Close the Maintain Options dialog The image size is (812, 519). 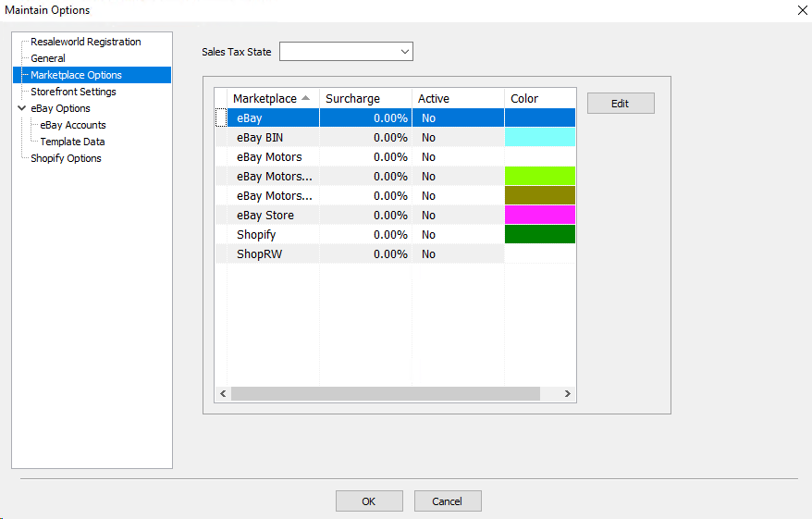click(x=802, y=10)
